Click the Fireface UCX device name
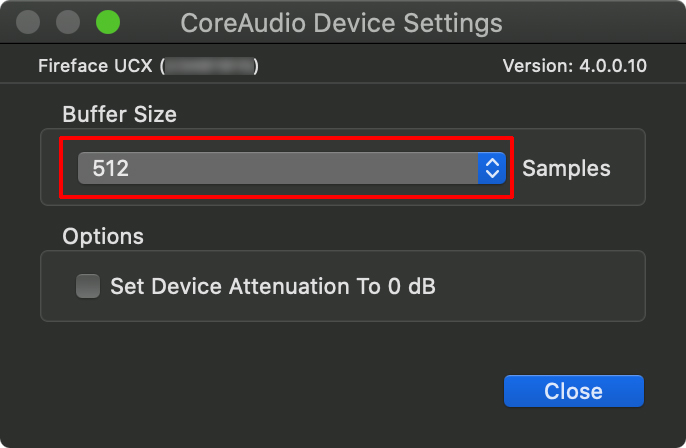The height and width of the screenshot is (448, 686). 95,67
